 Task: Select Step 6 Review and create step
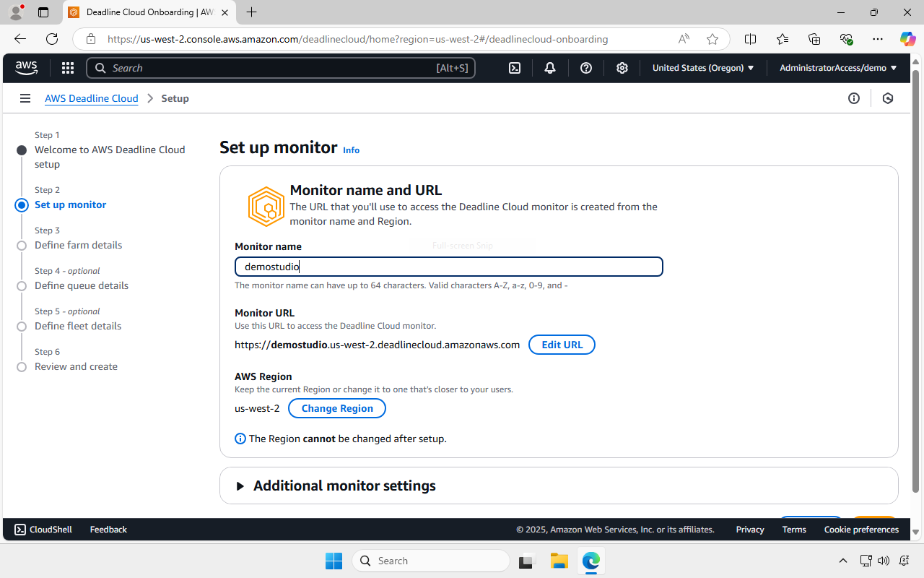click(x=22, y=366)
